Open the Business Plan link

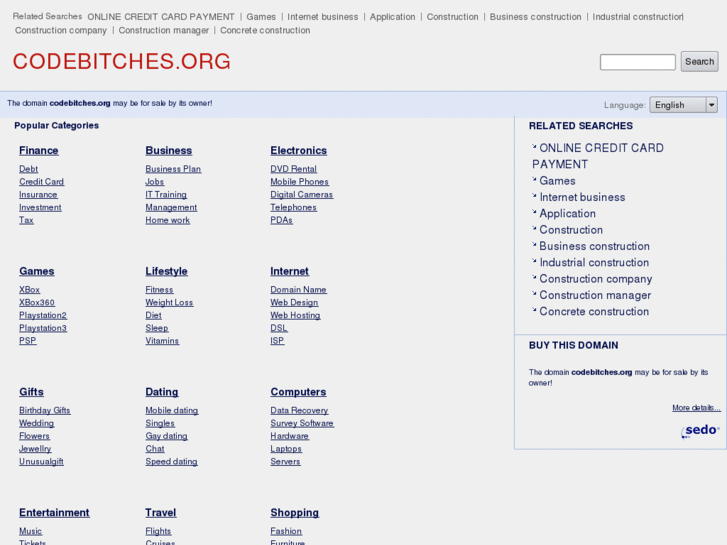coord(173,169)
